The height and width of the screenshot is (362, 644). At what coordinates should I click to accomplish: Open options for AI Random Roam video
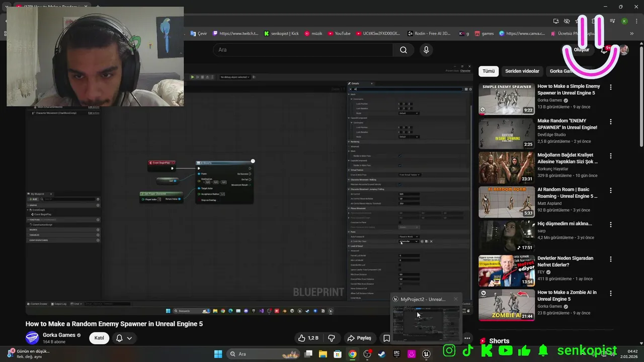coord(611,190)
